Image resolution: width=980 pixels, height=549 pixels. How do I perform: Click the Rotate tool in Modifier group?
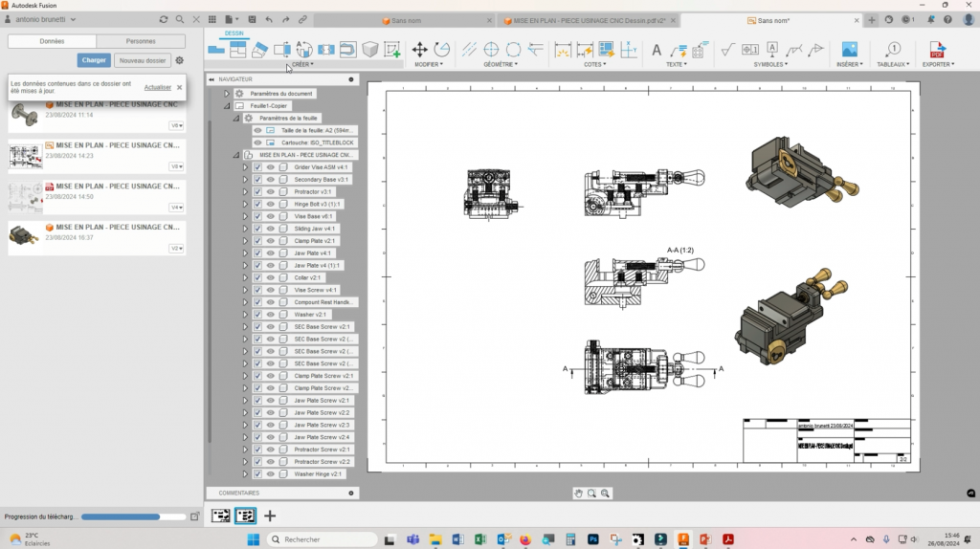point(442,50)
